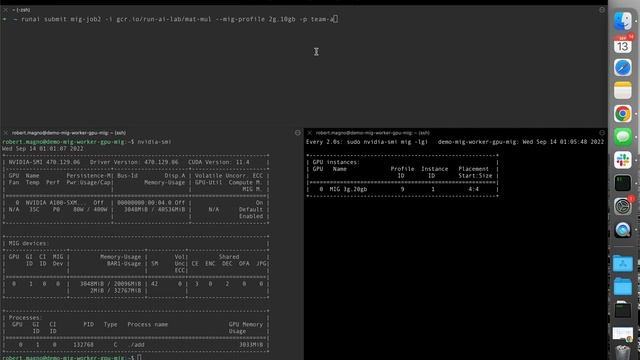Click the 'MIG devices:' section heading

tap(28, 243)
